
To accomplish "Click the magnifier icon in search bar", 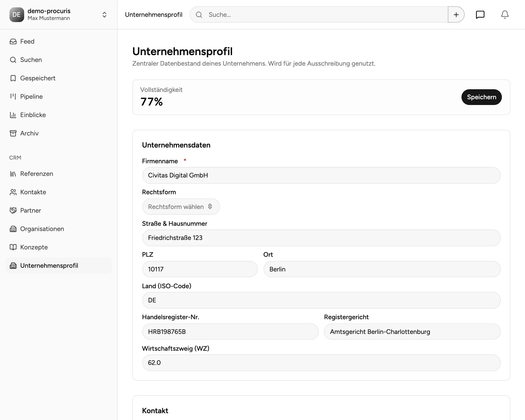I will click(199, 15).
